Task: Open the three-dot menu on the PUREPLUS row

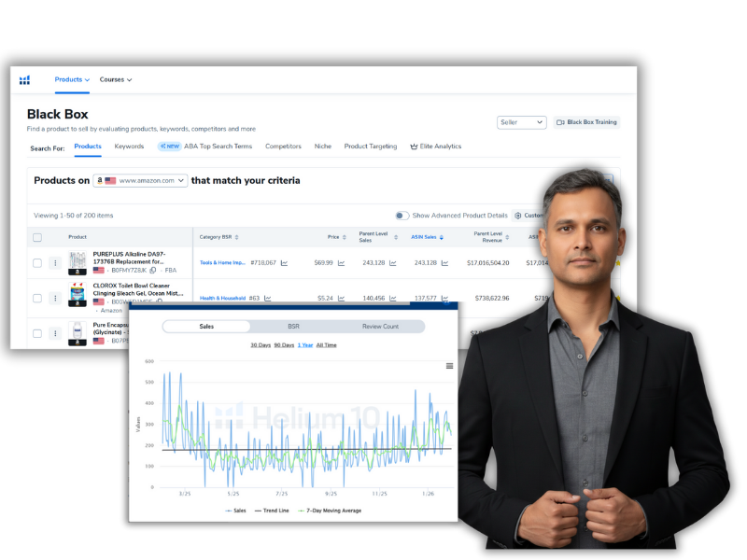Action: pyautogui.click(x=55, y=261)
